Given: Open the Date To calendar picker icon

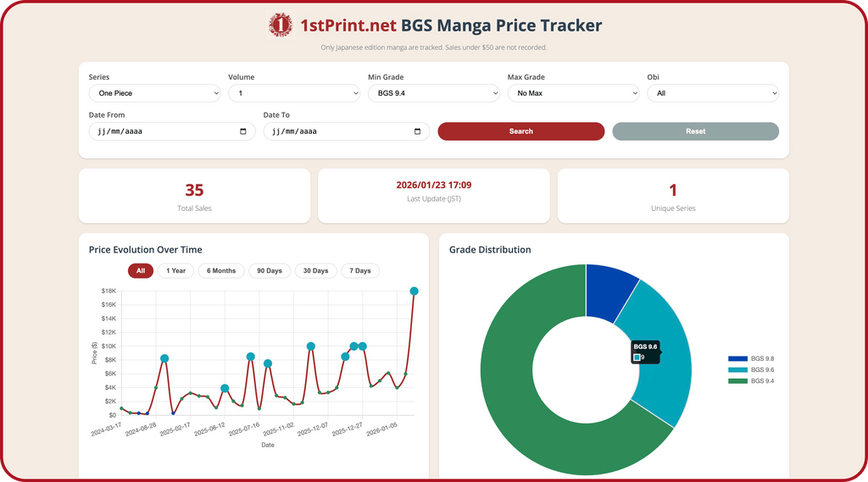Looking at the screenshot, I should pyautogui.click(x=417, y=131).
